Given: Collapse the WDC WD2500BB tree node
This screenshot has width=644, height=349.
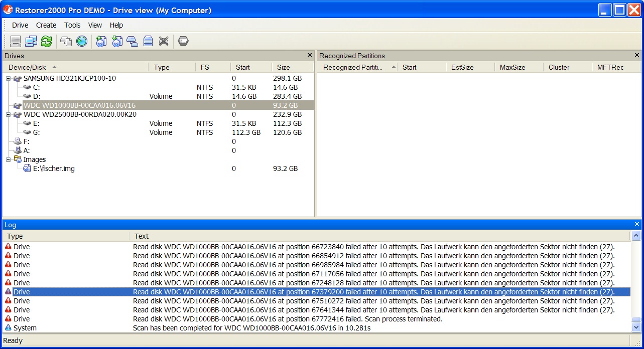Looking at the screenshot, I should [x=9, y=114].
